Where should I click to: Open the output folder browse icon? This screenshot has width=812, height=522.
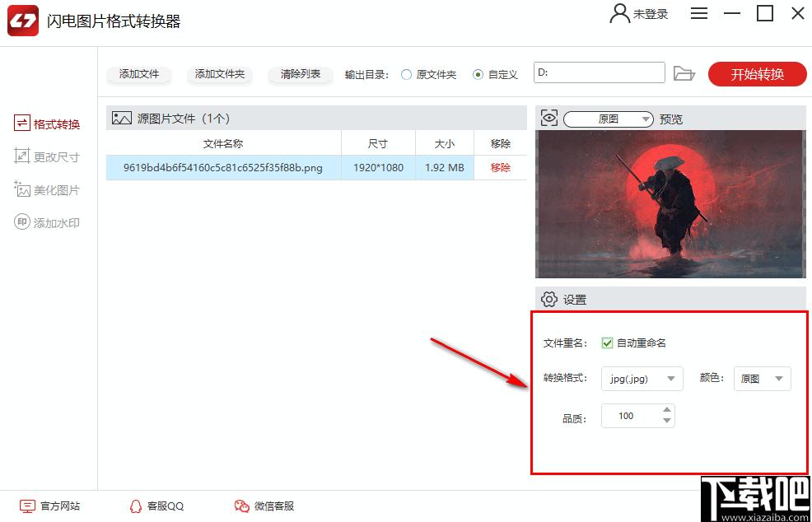pos(684,73)
